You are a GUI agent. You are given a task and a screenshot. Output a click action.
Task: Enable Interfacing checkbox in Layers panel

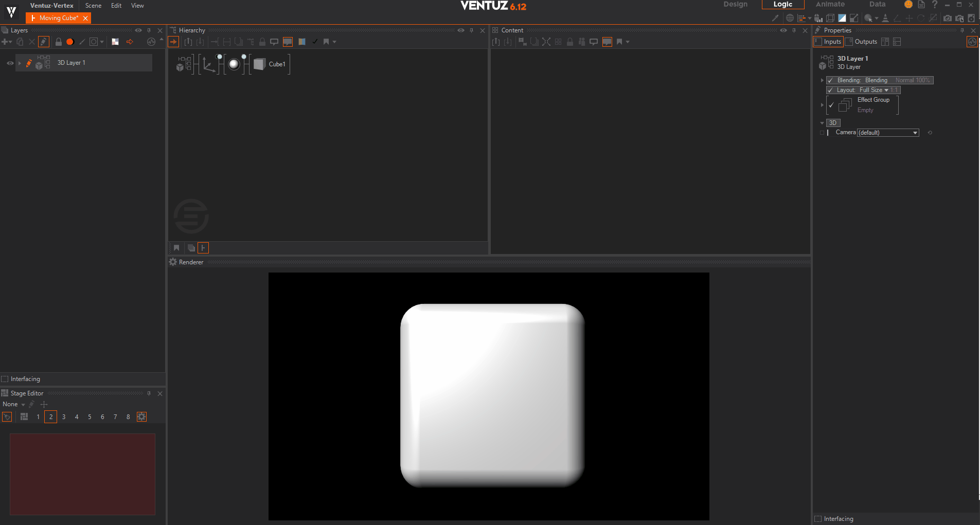[5, 379]
